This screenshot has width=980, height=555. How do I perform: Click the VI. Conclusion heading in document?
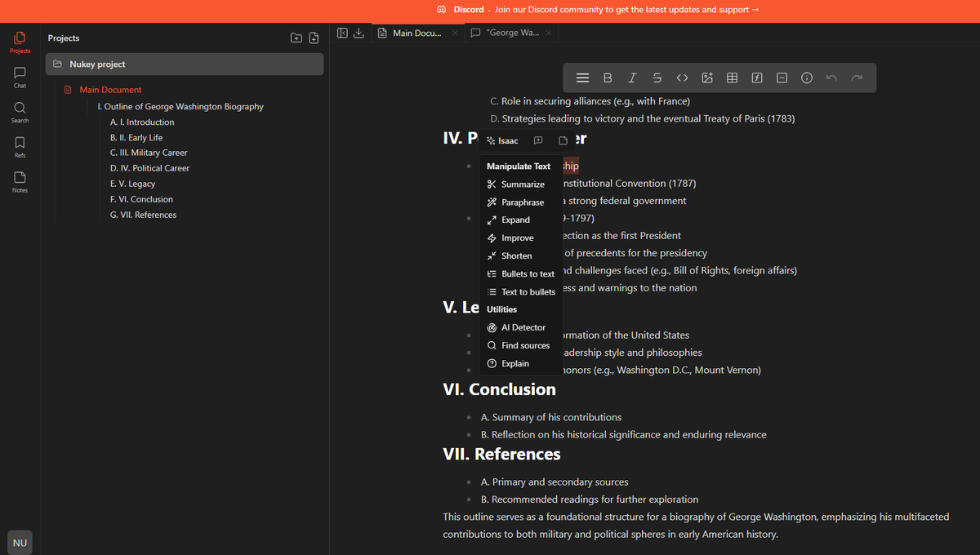pyautogui.click(x=499, y=389)
